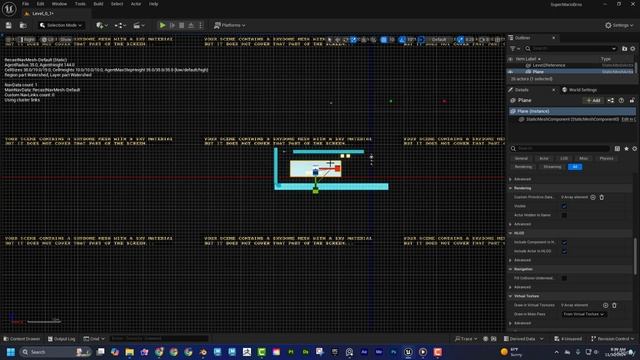This screenshot has width=640, height=360.
Task: Open the content browser icon in toolbar
Action: [23, 25]
